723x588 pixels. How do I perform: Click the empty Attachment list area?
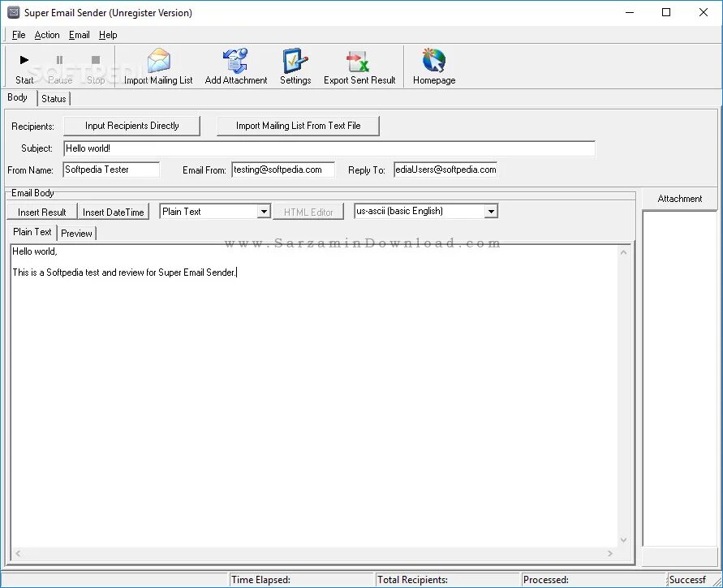point(680,378)
